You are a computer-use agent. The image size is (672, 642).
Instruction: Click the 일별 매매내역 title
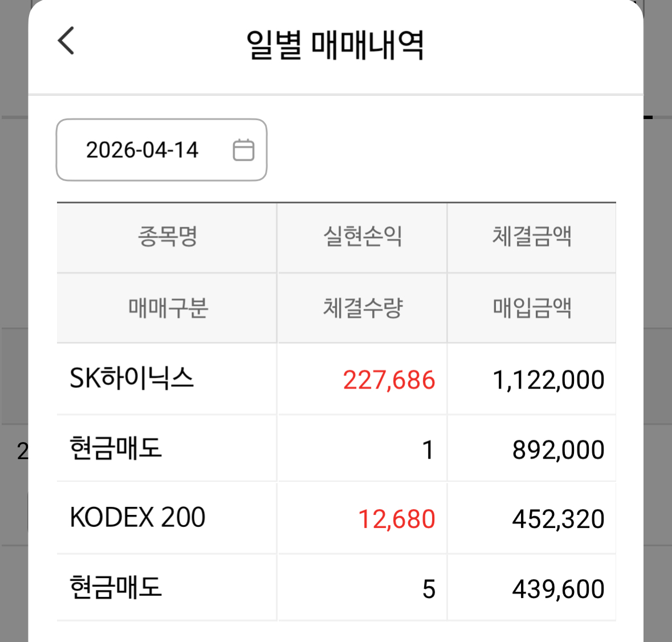(x=335, y=45)
